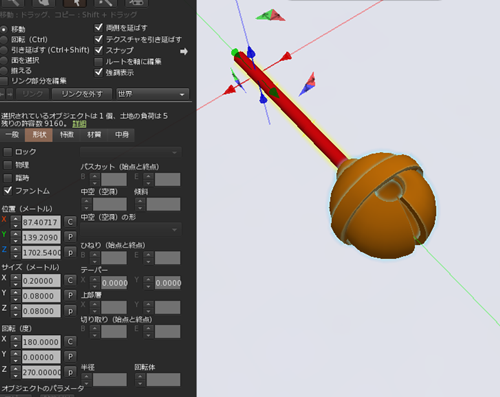Click the リンクを外す button
The width and height of the screenshot is (500, 397).
tap(82, 94)
